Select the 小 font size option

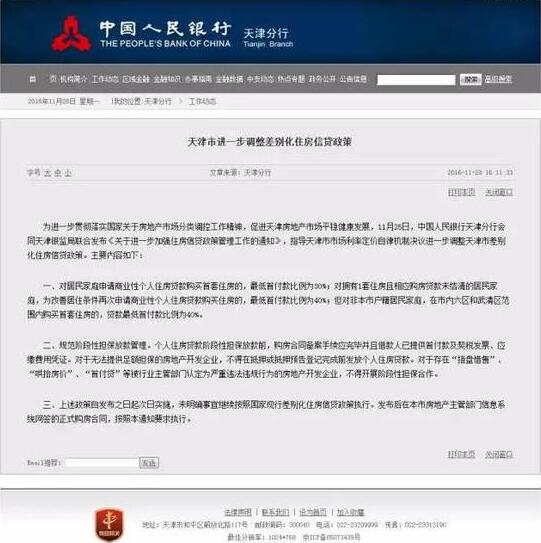(x=68, y=173)
